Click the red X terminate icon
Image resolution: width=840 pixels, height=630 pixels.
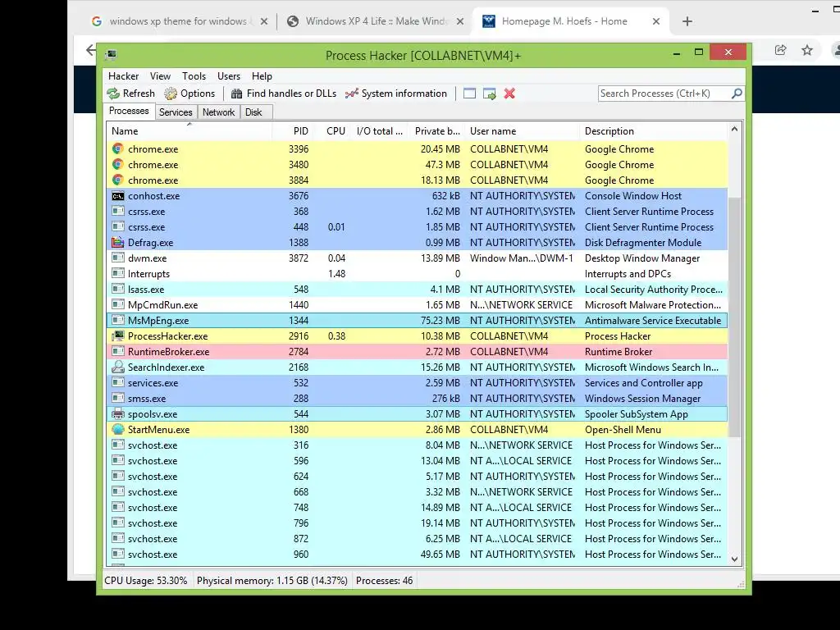509,94
